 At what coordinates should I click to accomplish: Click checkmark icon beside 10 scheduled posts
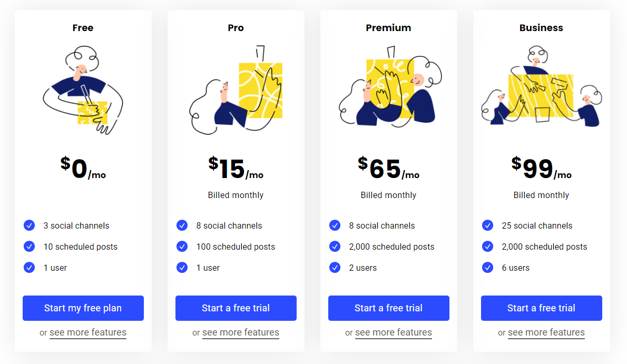point(29,247)
